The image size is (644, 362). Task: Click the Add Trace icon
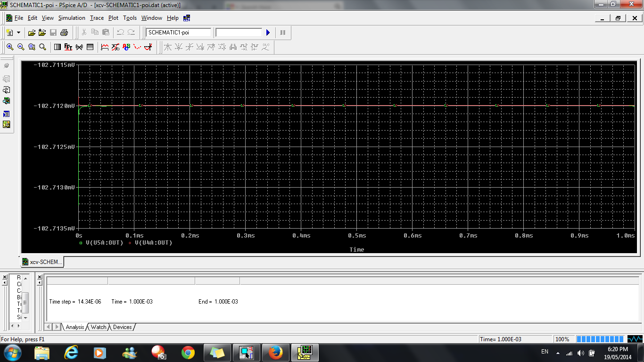pos(105,47)
